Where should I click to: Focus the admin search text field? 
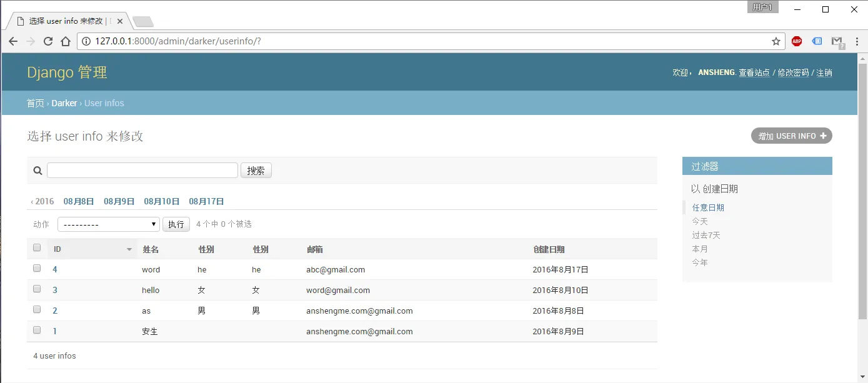point(142,170)
